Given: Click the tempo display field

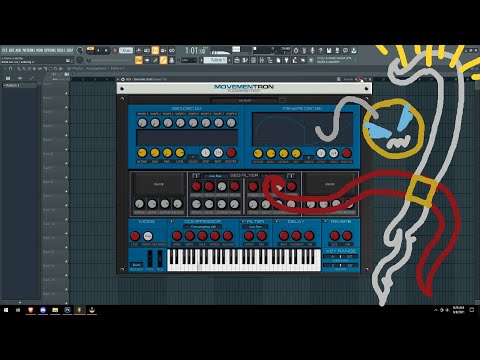Looking at the screenshot, I should click(x=126, y=50).
